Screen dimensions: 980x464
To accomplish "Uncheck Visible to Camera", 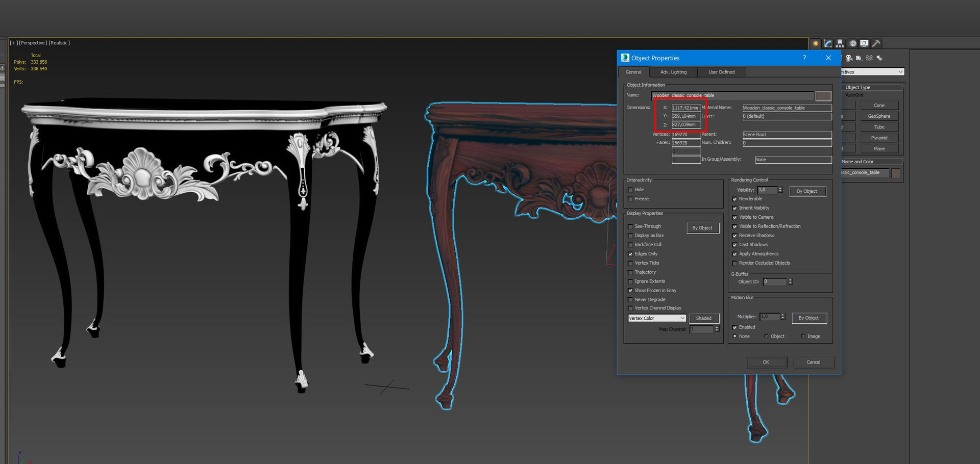I will tap(735, 217).
